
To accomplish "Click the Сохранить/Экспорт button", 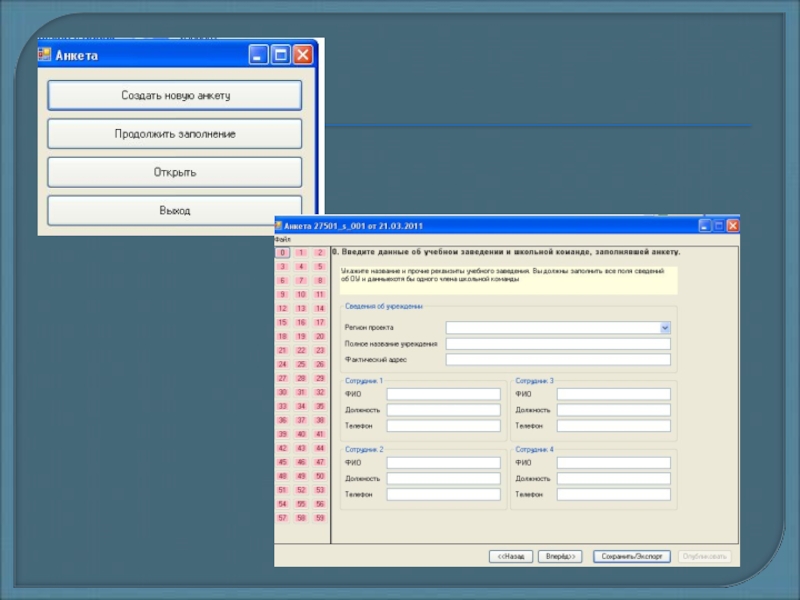I will point(631,556).
